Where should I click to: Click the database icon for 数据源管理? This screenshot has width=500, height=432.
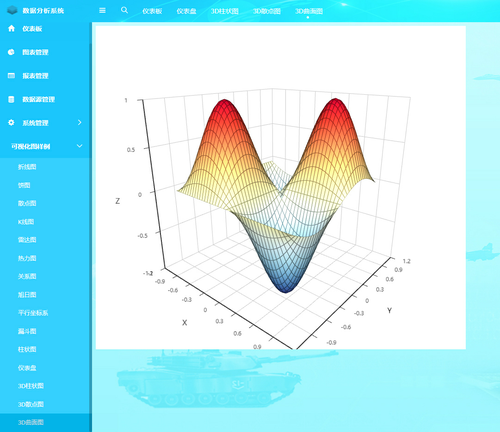point(11,99)
